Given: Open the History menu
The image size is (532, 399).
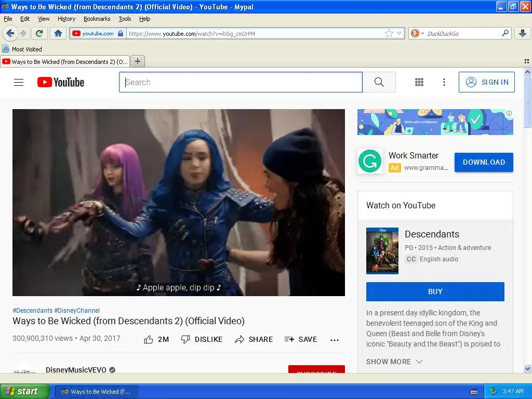Looking at the screenshot, I should point(66,19).
